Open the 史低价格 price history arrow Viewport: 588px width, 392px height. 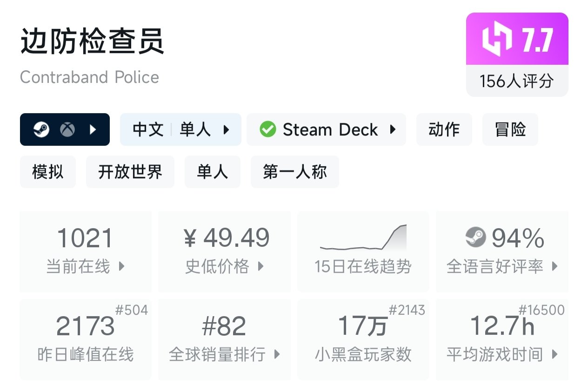[261, 267]
